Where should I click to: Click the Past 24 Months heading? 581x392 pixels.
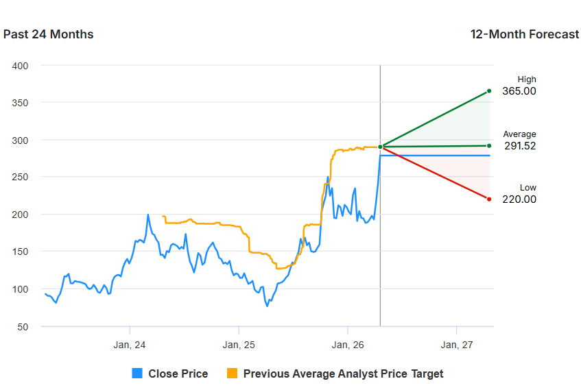point(48,34)
